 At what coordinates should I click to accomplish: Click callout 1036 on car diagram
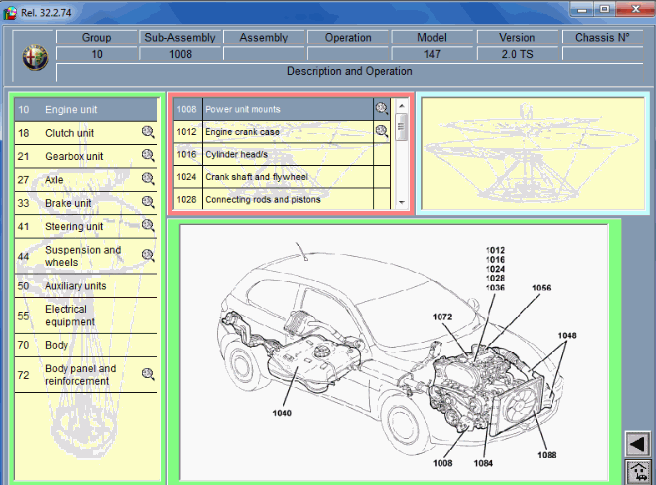click(x=495, y=287)
